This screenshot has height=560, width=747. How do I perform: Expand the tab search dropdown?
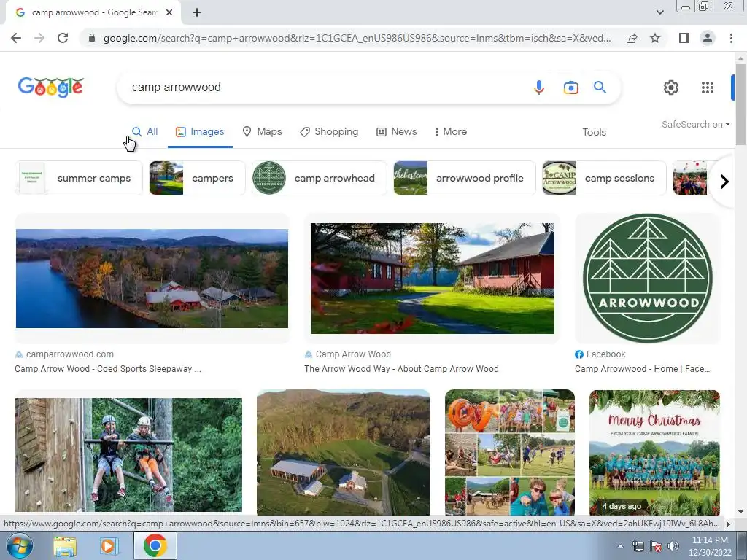pos(659,12)
